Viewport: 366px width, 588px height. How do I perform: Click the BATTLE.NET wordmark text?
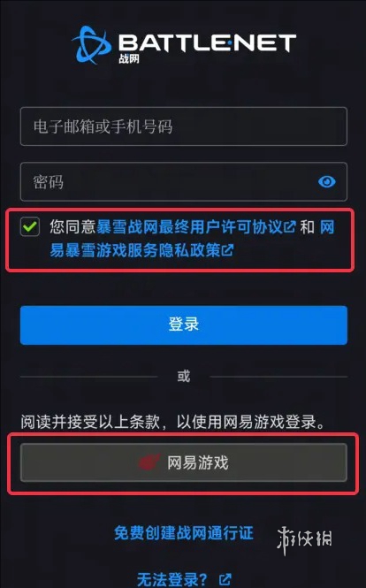(x=208, y=42)
